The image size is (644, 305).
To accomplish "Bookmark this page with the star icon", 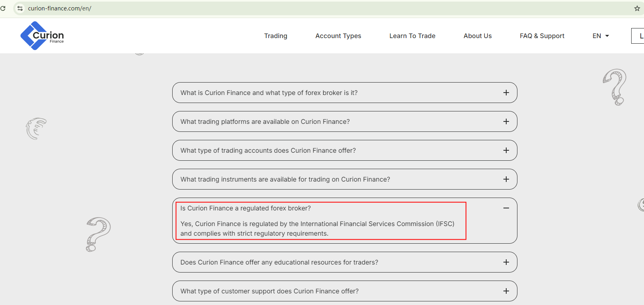I will pyautogui.click(x=637, y=8).
